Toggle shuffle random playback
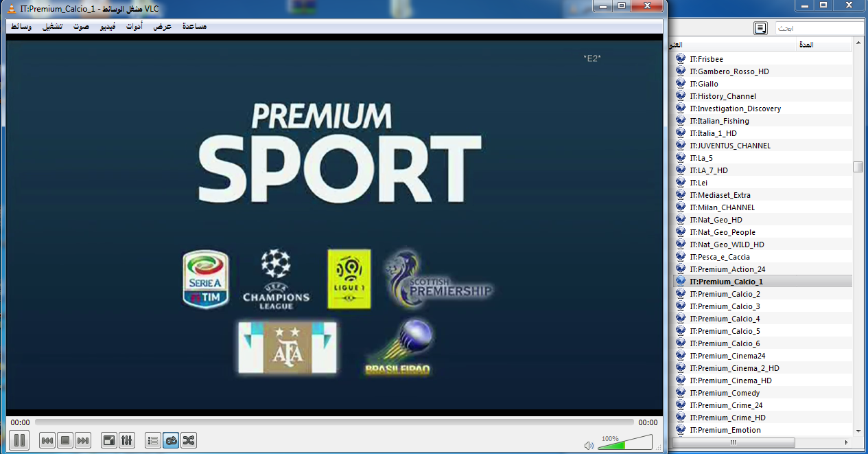The image size is (868, 454). (x=189, y=440)
